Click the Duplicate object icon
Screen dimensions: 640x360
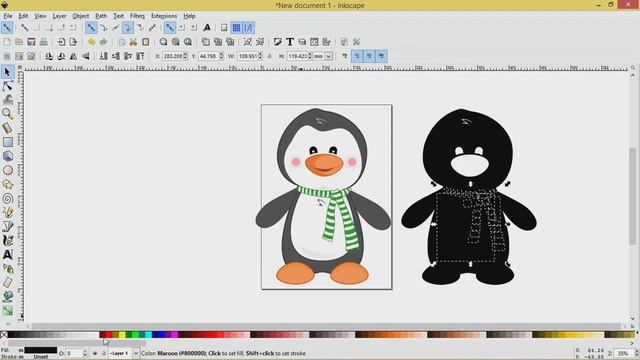(206, 42)
